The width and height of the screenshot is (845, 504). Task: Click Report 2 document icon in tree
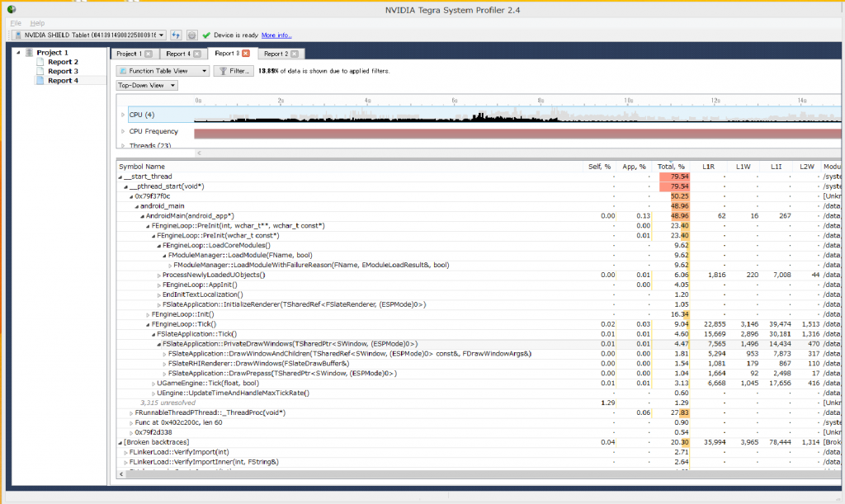pos(40,62)
